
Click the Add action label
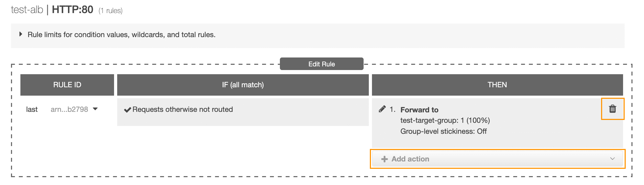(410, 159)
